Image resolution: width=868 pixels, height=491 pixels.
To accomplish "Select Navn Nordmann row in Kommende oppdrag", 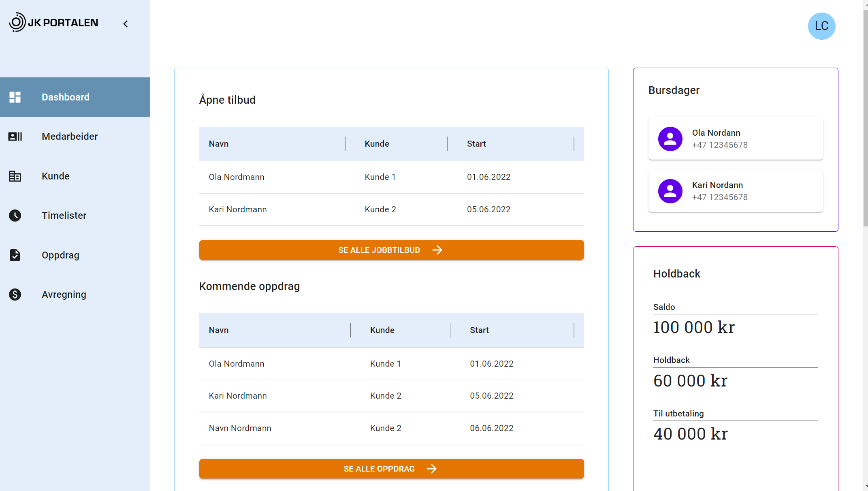I will click(391, 428).
